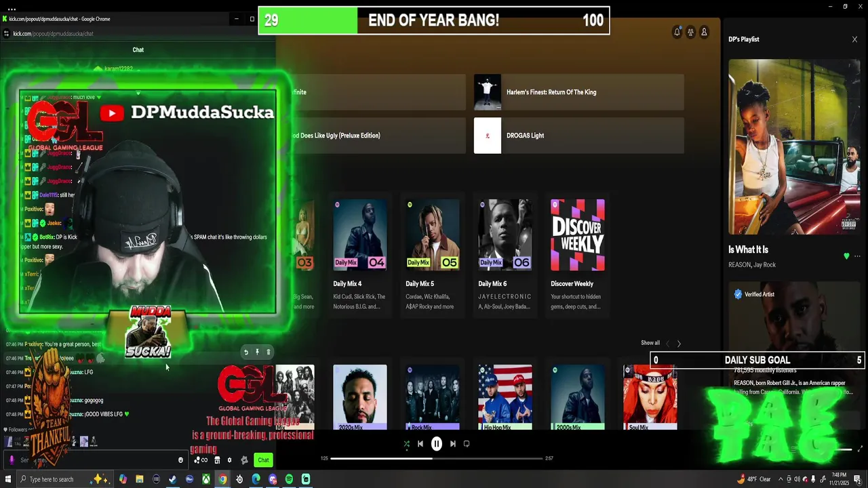
Task: Open Discord from the taskbar
Action: tap(273, 479)
